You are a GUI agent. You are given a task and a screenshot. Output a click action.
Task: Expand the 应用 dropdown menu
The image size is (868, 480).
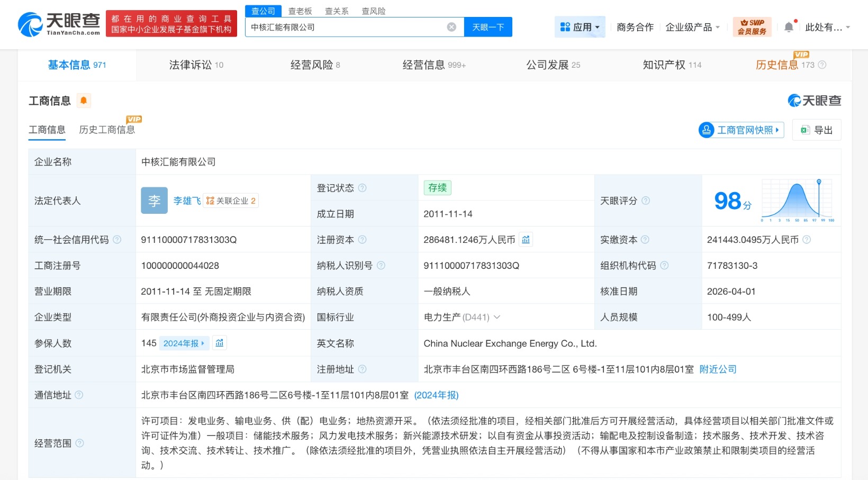pos(580,27)
